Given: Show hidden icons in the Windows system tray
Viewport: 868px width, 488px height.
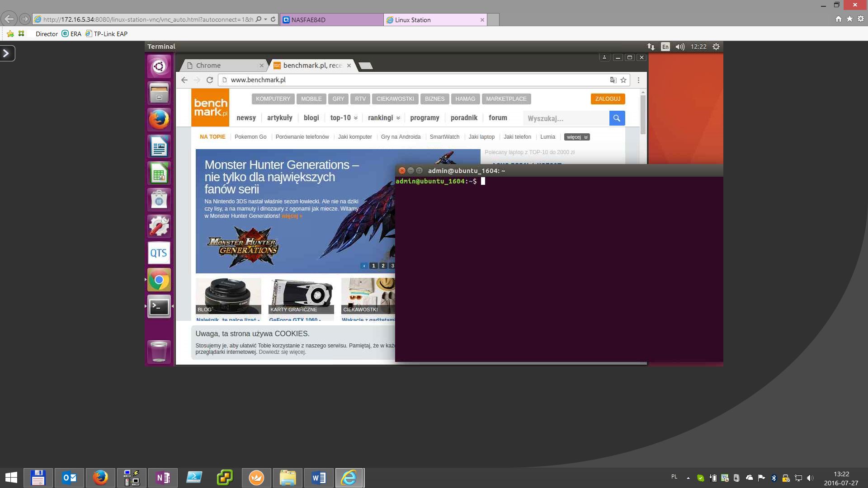Looking at the screenshot, I should pos(688,478).
